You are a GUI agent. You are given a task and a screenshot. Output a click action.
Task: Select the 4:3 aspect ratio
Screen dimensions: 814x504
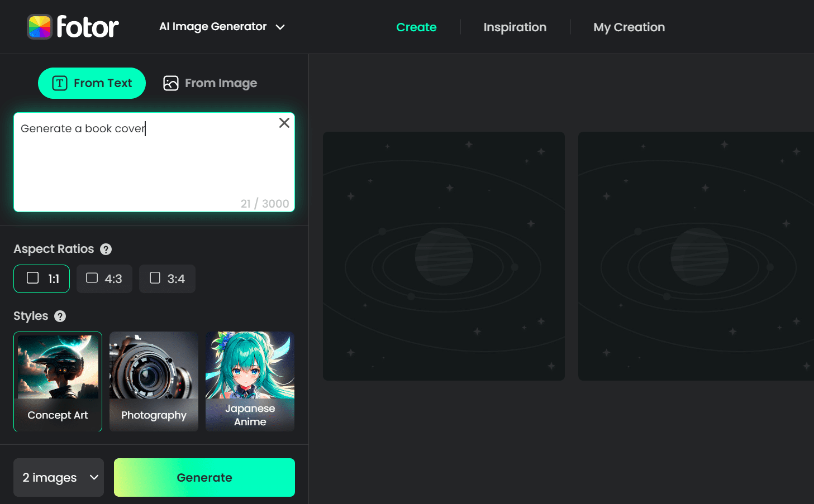pyautogui.click(x=104, y=279)
